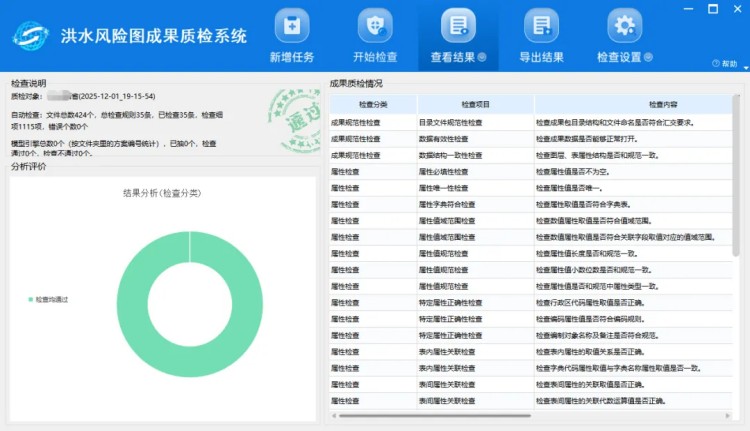Toggle the 检查均通过 legend entry
The height and width of the screenshot is (431, 750).
click(x=50, y=299)
